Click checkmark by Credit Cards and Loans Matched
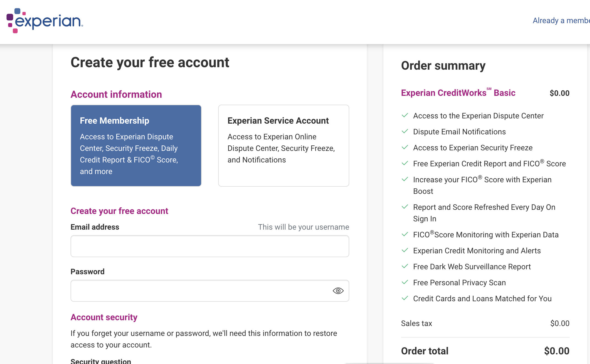The width and height of the screenshot is (590, 364). [405, 298]
